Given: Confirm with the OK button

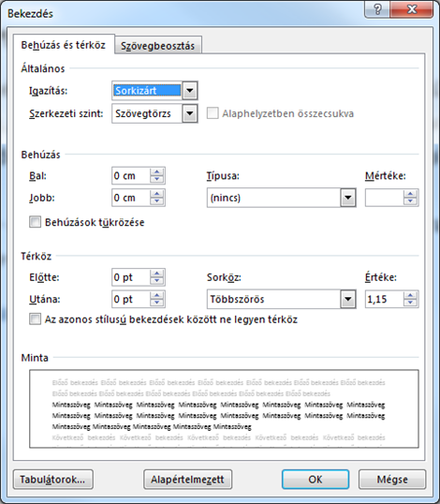Looking at the screenshot, I should click(315, 480).
